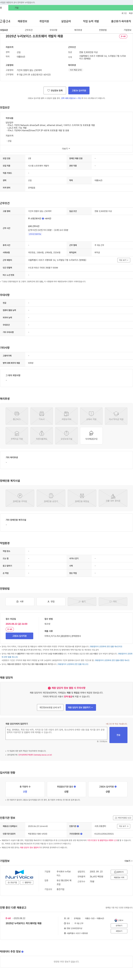Select the 기업 top tab
133x980 pixels.
click(16, 8)
